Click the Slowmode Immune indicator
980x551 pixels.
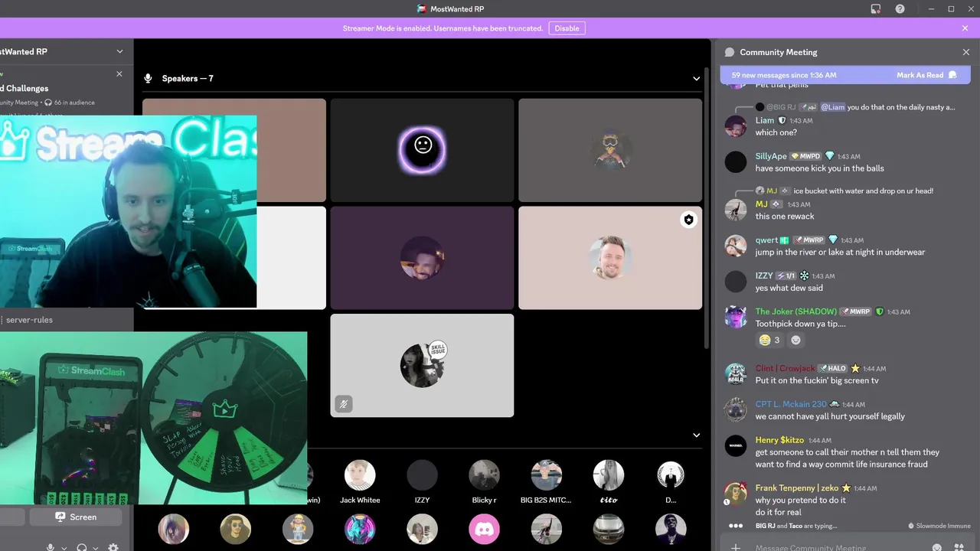click(939, 526)
